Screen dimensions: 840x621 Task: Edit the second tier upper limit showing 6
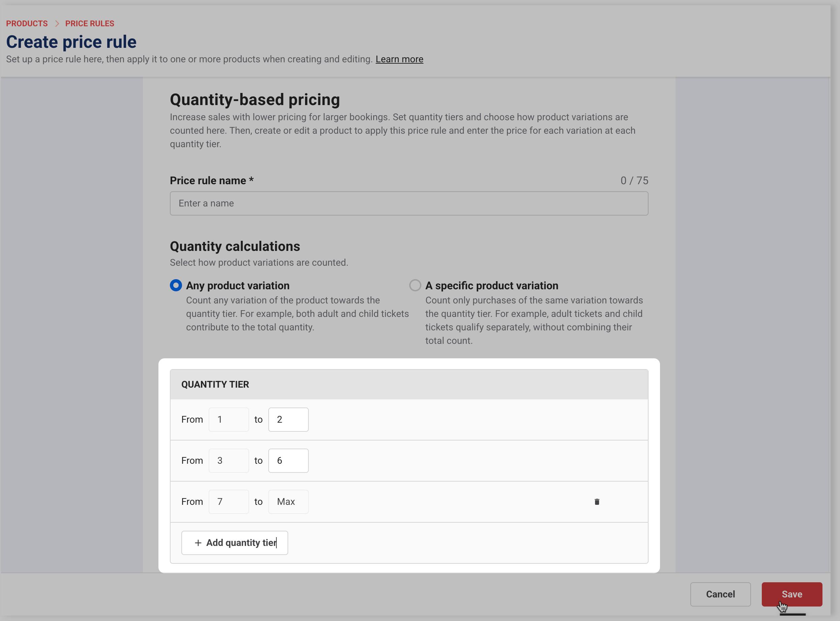pos(288,460)
